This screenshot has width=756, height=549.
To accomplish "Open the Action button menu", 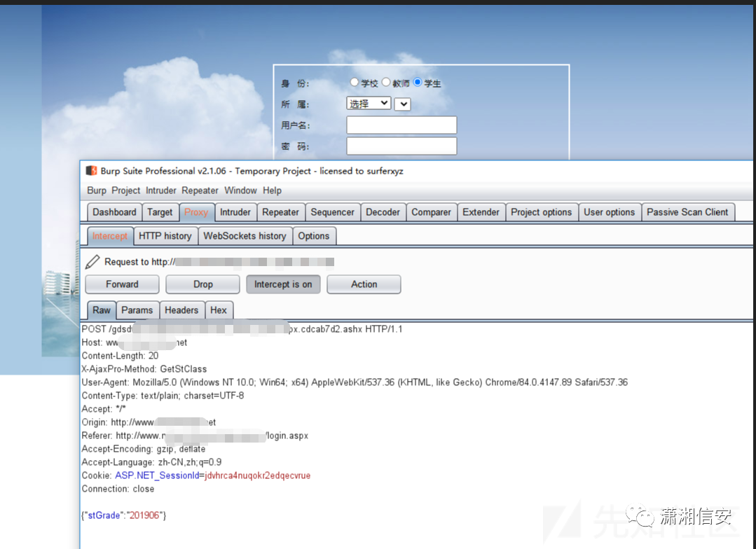I will 364,284.
